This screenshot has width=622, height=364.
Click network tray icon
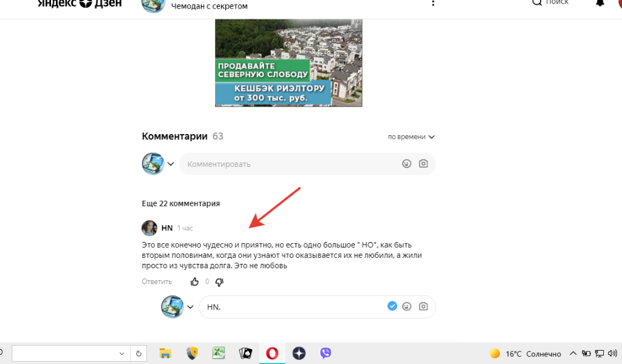[600, 354]
